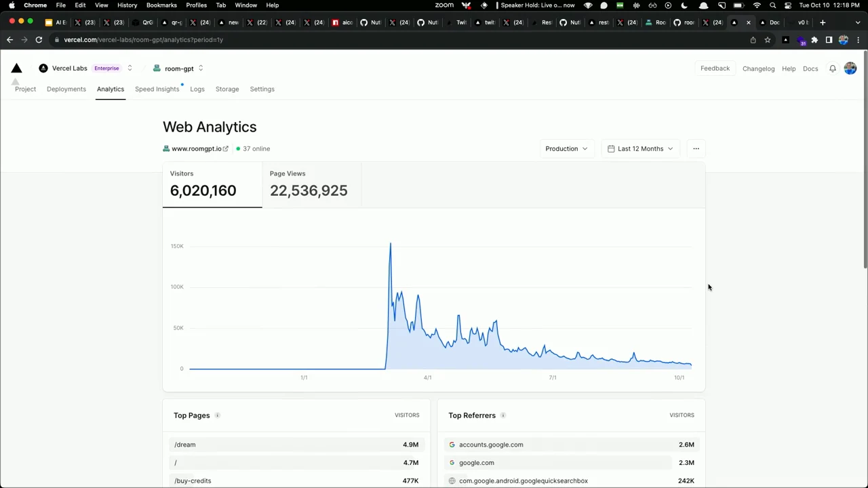Click the Top Referrers info icon
The height and width of the screenshot is (488, 868).
503,415
